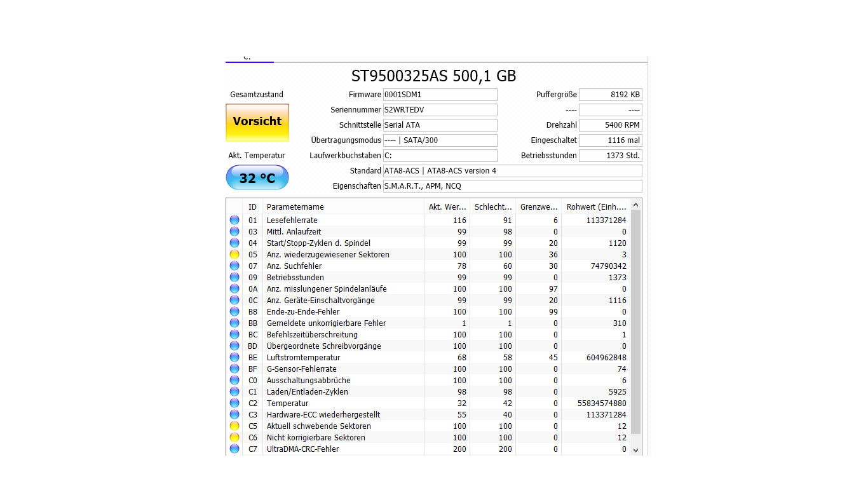This screenshot has width=868, height=488.
Task: Click the scrollbar up arrow of SMART list
Action: click(x=636, y=204)
